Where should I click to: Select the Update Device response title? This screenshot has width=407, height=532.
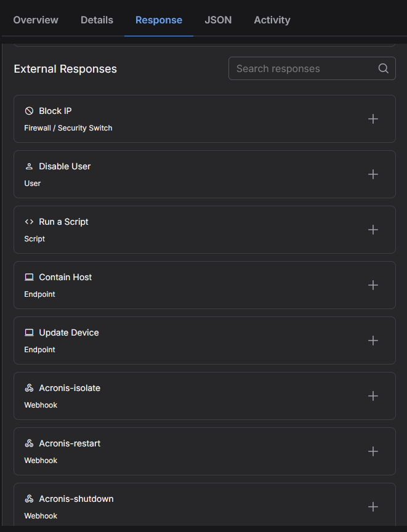(69, 332)
